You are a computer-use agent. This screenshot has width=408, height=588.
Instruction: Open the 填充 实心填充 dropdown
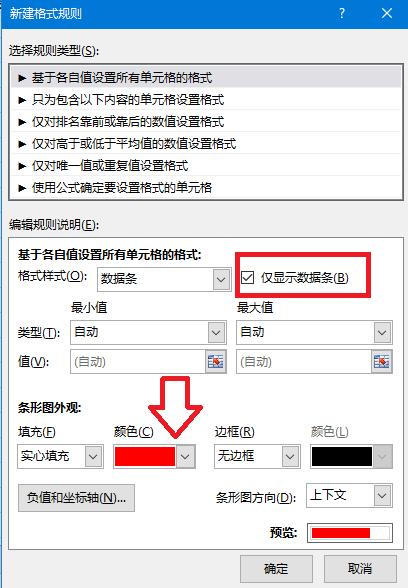point(60,456)
